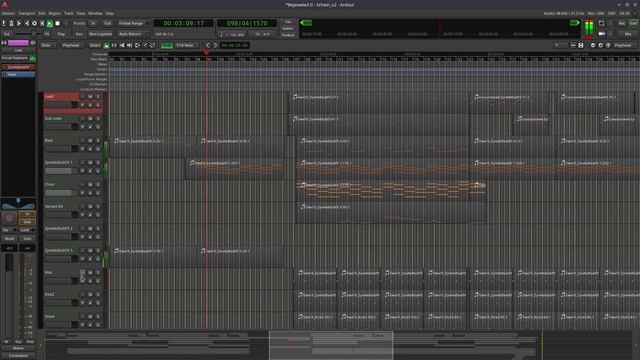640x360 pixels.
Task: Jump to session end transport icon
Action: point(27,24)
